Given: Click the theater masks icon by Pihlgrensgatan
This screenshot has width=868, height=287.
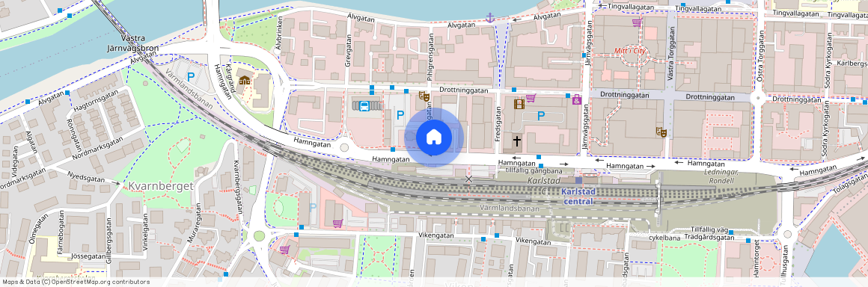Looking at the screenshot, I should coord(424,96).
